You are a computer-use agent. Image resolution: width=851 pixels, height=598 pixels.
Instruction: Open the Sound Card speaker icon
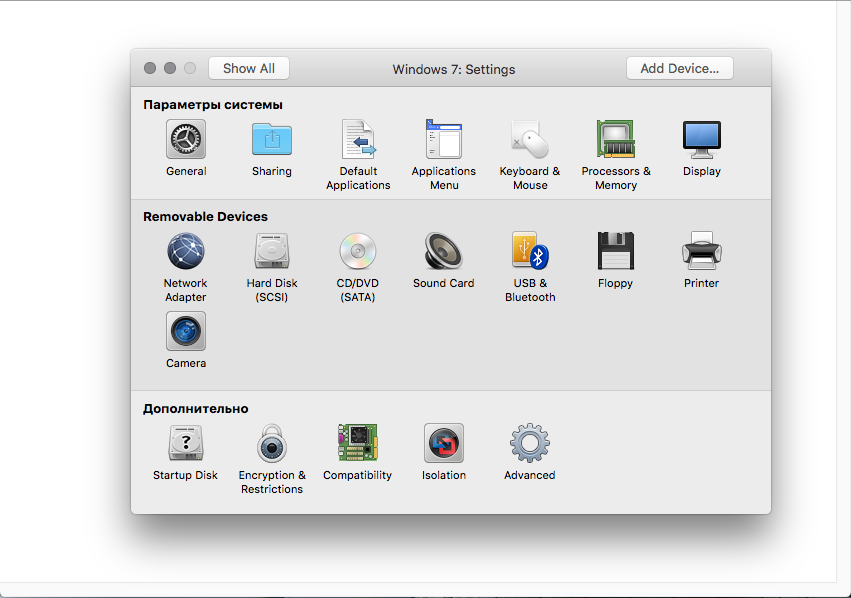[x=443, y=251]
